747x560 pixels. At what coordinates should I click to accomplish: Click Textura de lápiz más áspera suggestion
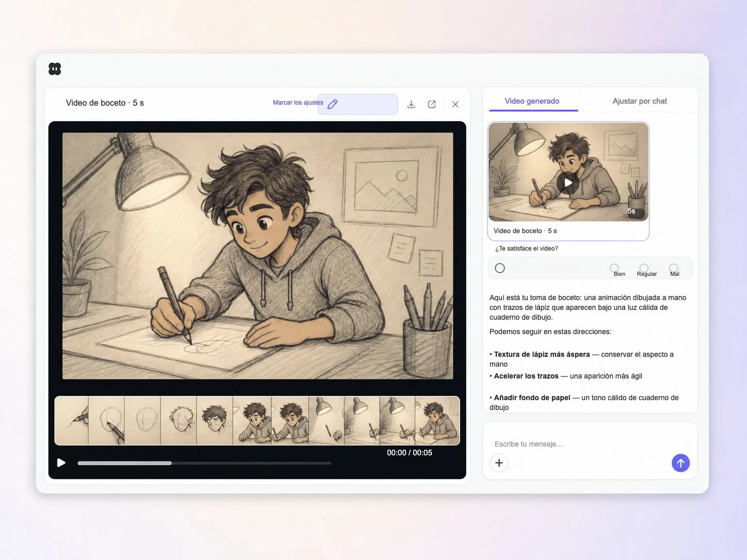(x=542, y=354)
